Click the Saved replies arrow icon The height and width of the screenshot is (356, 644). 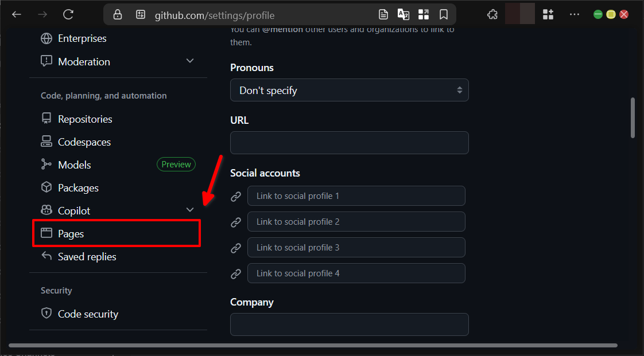(46, 256)
